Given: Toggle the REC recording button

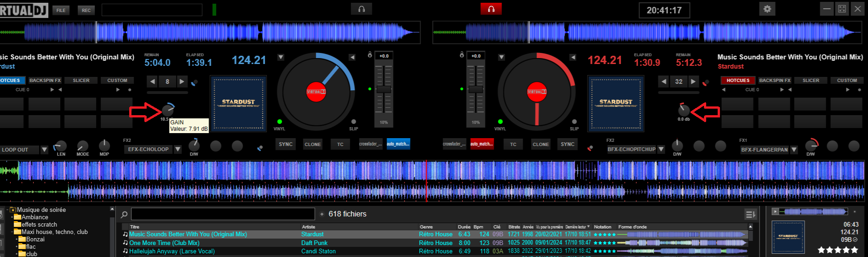Looking at the screenshot, I should [86, 10].
